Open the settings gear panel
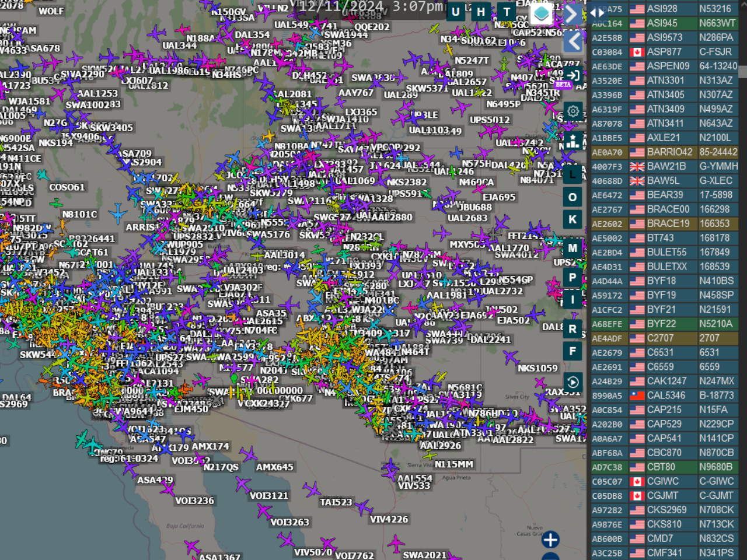This screenshot has width=747, height=560. tap(573, 111)
